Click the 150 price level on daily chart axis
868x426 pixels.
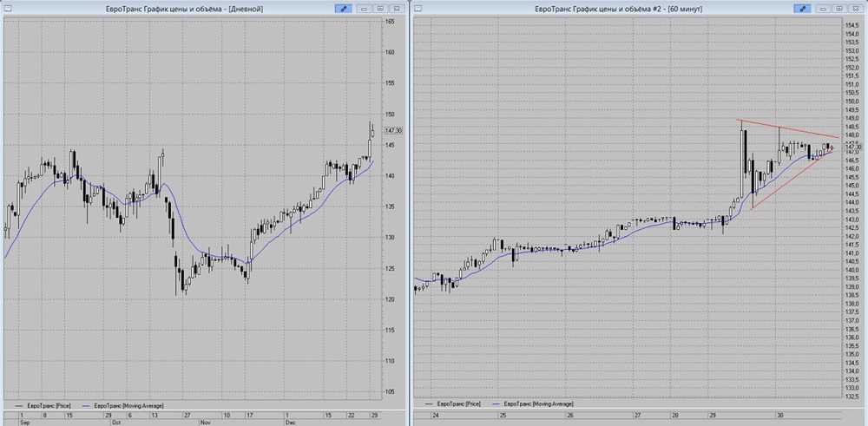[x=391, y=114]
